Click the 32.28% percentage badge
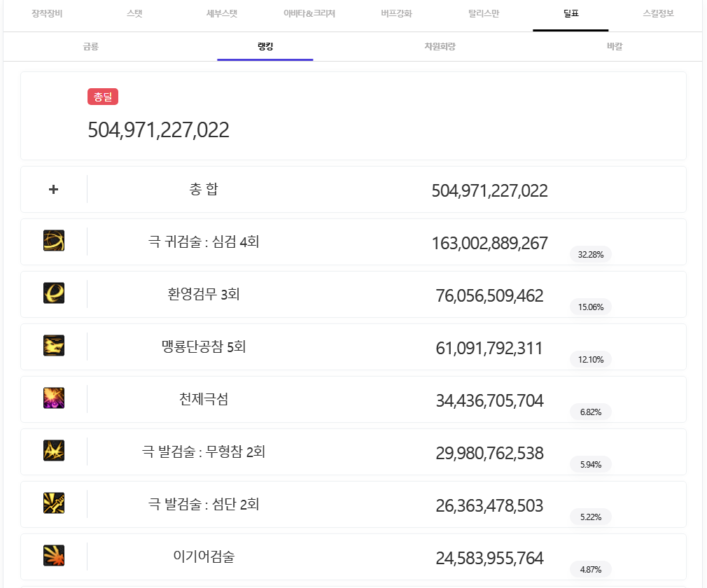Screen dimensions: 707x588 tap(591, 254)
